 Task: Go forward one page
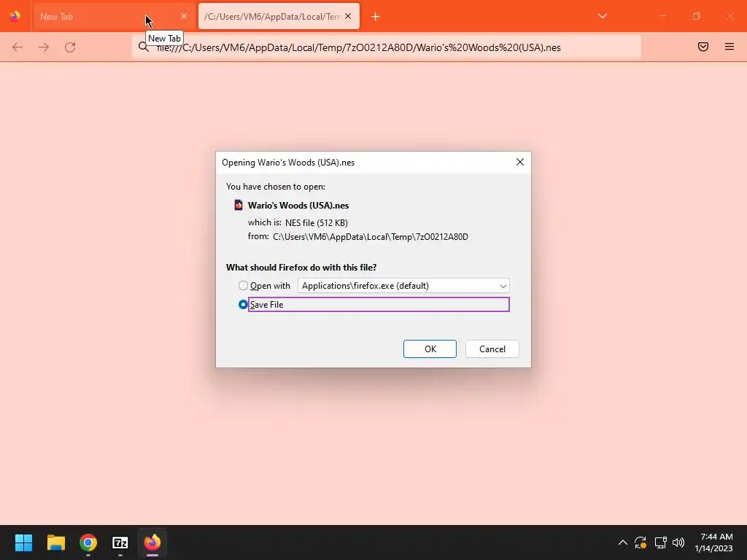(x=44, y=47)
